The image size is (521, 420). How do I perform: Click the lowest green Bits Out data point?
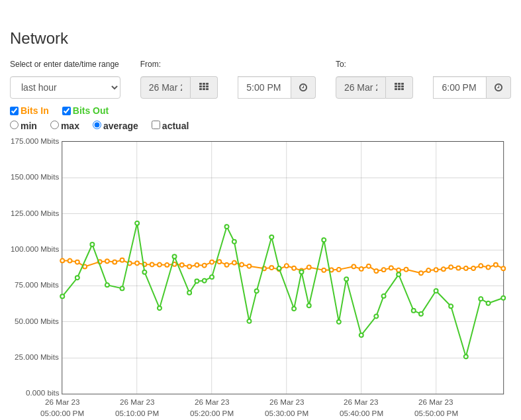point(466,356)
